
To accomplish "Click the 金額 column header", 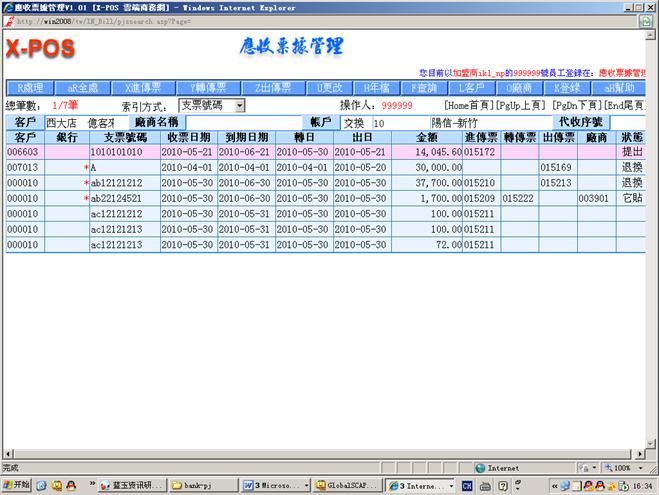I will tap(426, 137).
